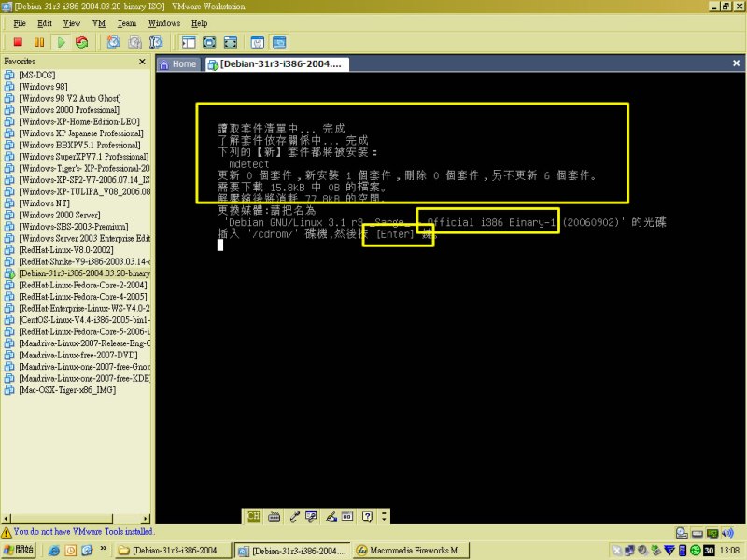Open the Start button on taskbar
The height and width of the screenshot is (560, 747).
coord(19,550)
